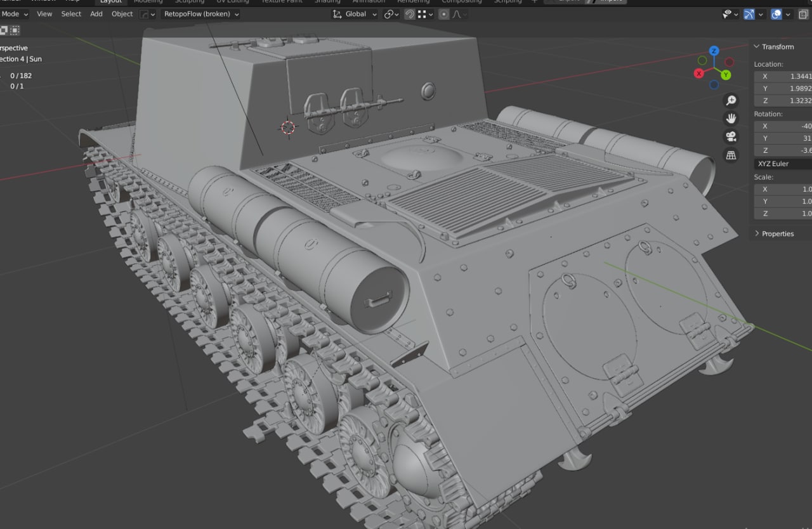Toggle viewport gizmos display button
Screen dimensions: 812x529
[749, 14]
